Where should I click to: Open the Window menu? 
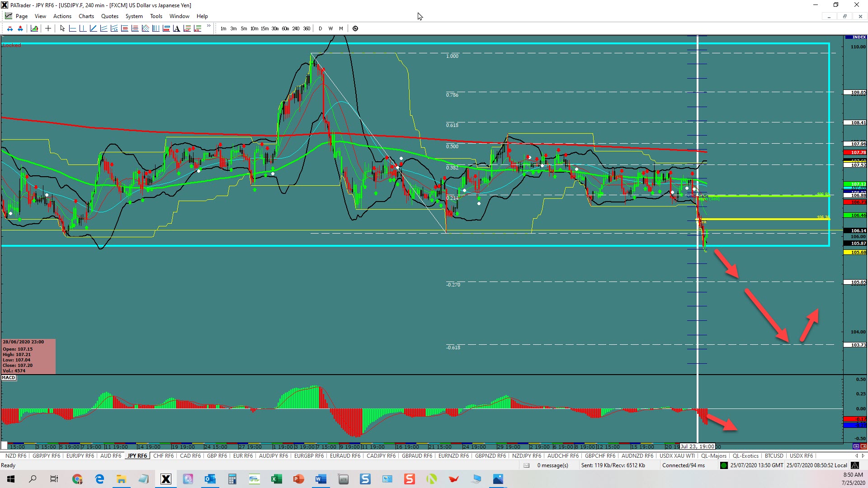click(x=179, y=16)
